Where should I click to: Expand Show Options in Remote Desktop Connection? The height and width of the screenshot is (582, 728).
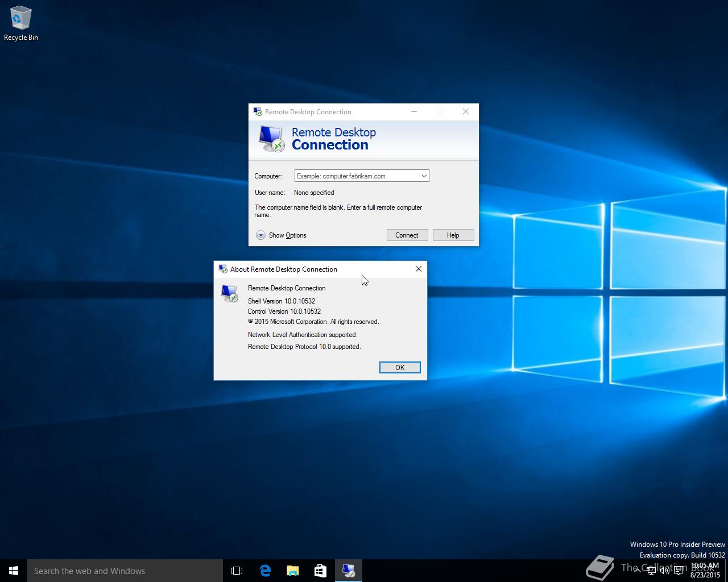281,235
